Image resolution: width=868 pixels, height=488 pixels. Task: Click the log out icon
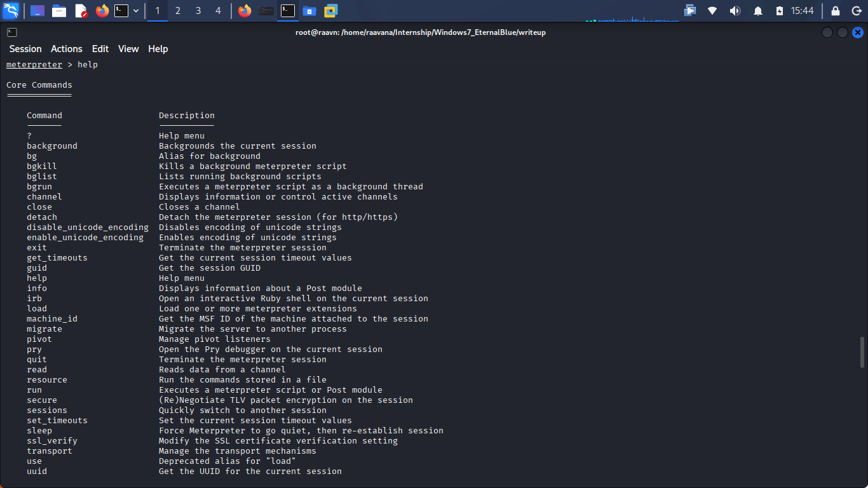pyautogui.click(x=856, y=11)
